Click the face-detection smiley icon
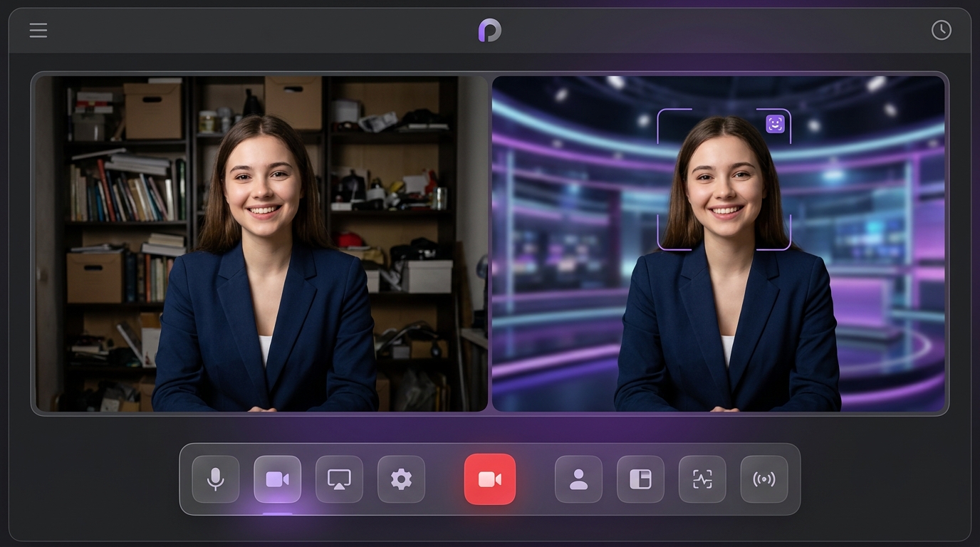 [x=775, y=124]
